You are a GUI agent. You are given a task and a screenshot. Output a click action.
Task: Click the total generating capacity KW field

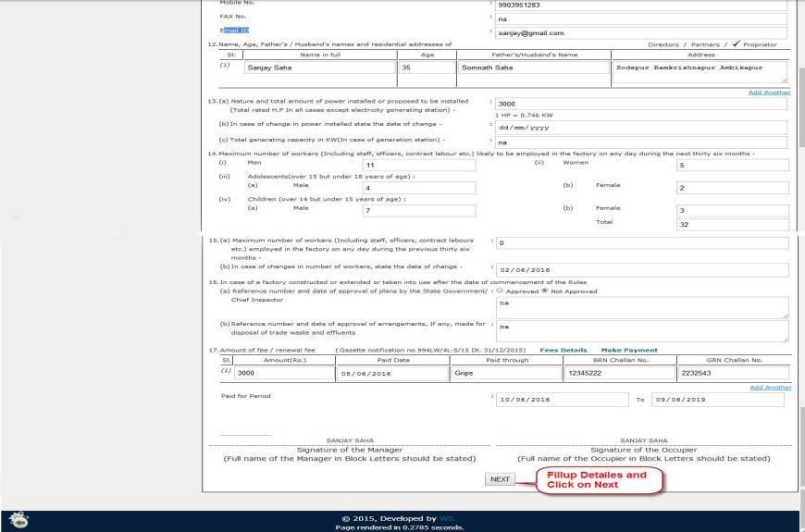point(640,142)
